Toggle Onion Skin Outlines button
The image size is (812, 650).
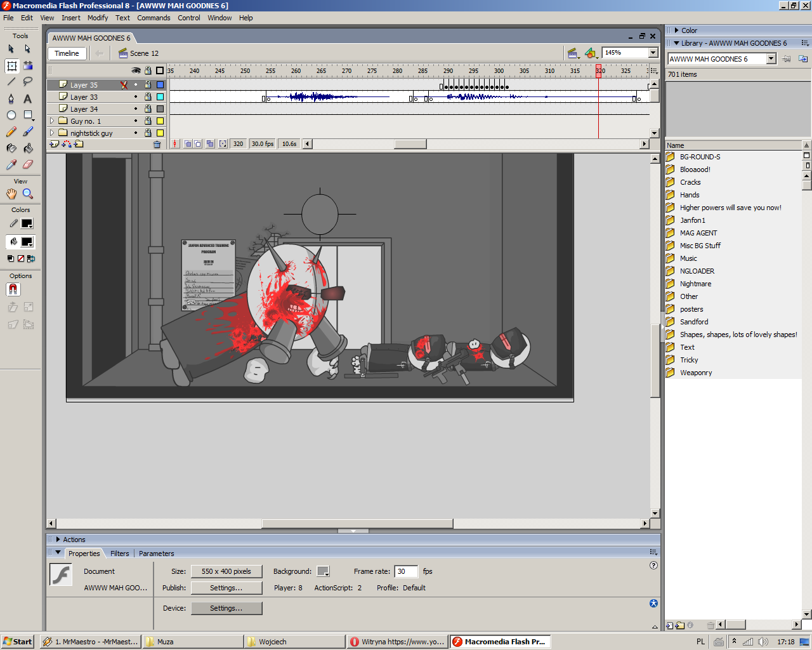198,144
